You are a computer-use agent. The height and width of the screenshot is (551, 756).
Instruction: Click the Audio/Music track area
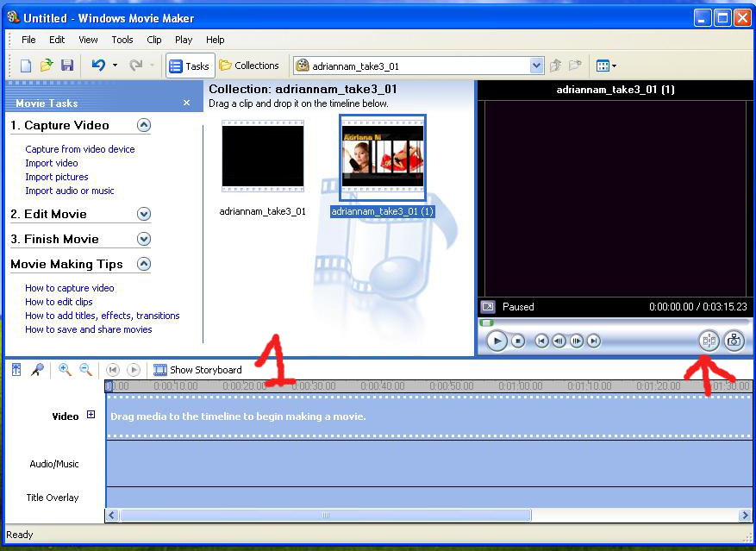428,464
